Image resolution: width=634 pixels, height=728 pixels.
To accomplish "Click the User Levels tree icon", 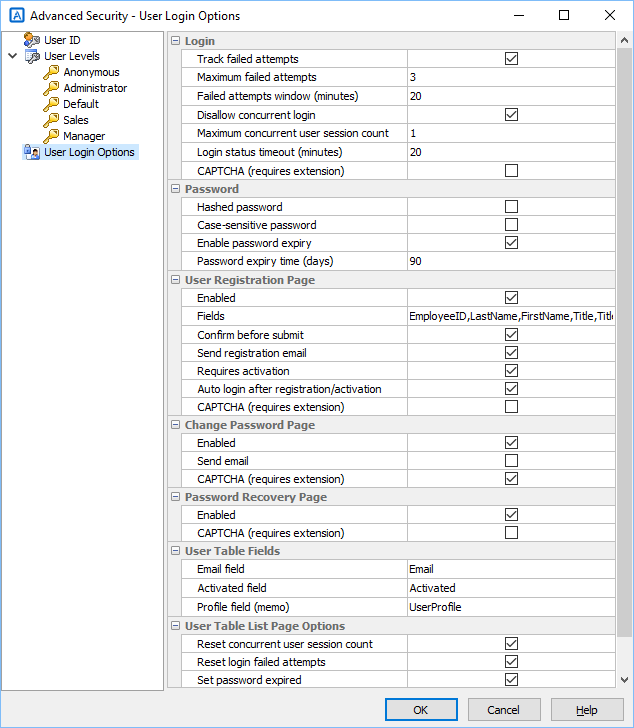I will (32, 56).
